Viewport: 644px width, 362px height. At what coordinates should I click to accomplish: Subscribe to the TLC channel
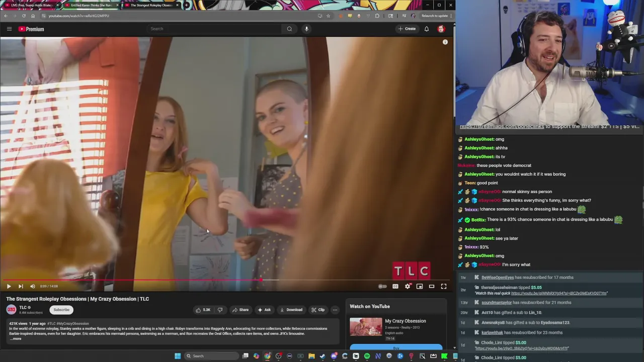pos(61,310)
